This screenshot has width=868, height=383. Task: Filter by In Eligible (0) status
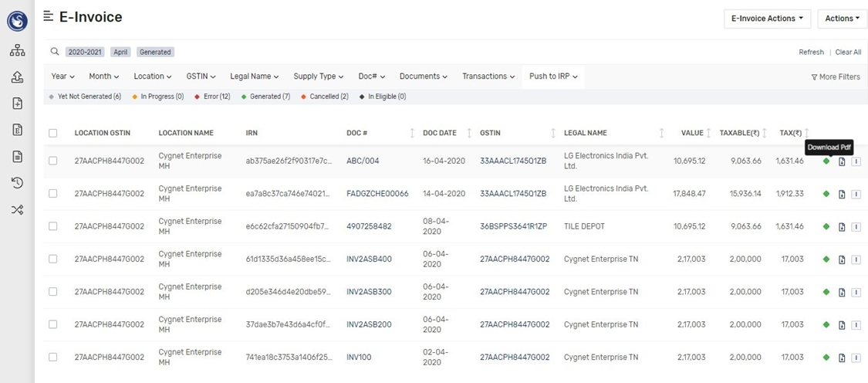(x=383, y=97)
